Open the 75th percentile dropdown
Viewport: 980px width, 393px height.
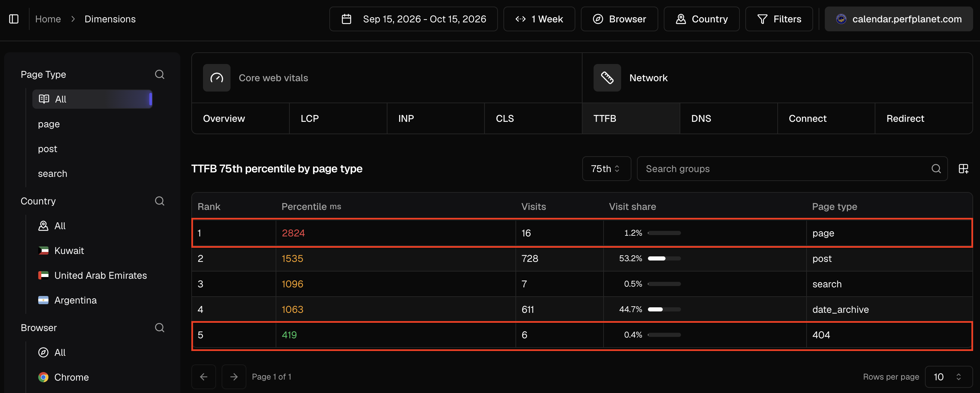click(x=606, y=169)
